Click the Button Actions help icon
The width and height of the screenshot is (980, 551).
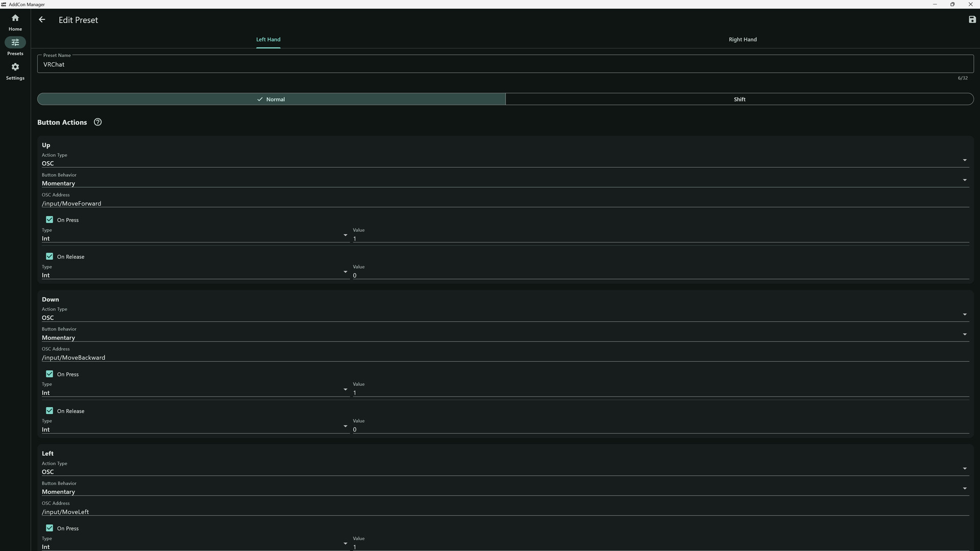[97, 122]
